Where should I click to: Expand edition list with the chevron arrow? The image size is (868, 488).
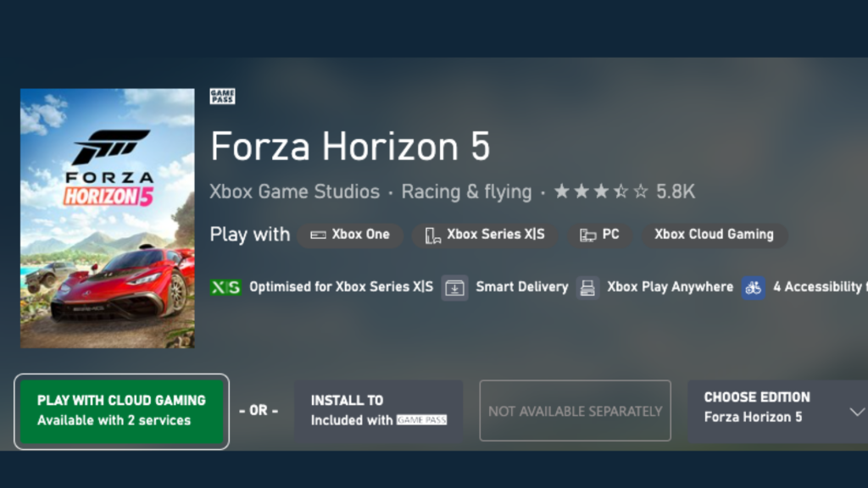tap(855, 412)
